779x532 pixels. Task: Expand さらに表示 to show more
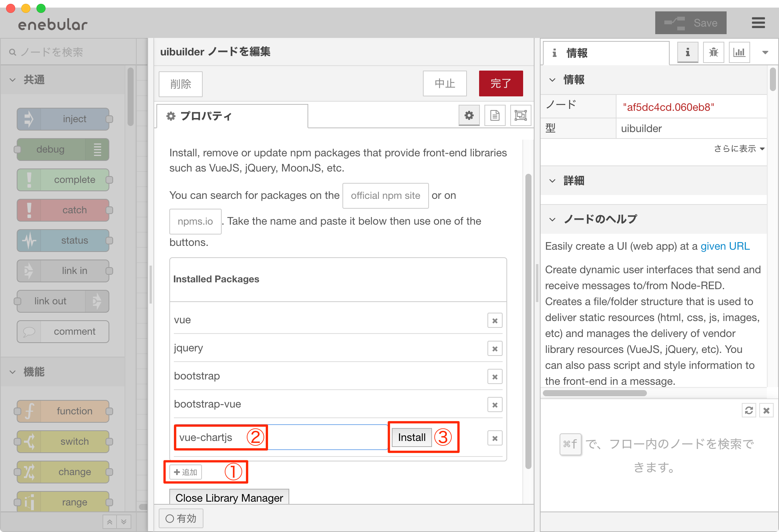(x=738, y=149)
